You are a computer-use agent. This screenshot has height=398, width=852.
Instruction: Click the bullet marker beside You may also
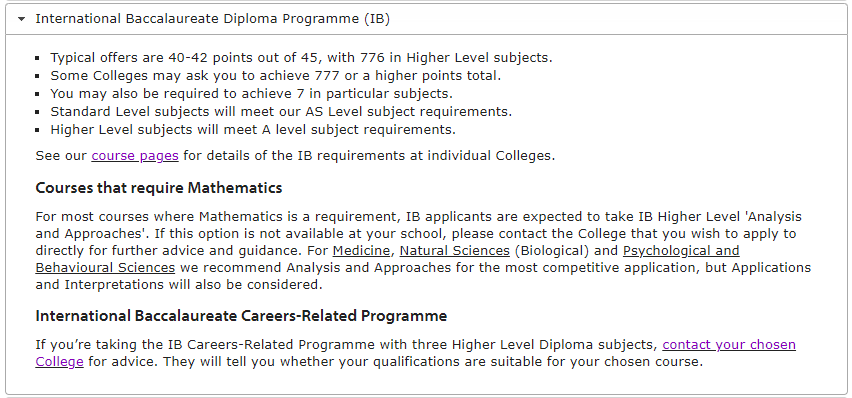click(37, 94)
